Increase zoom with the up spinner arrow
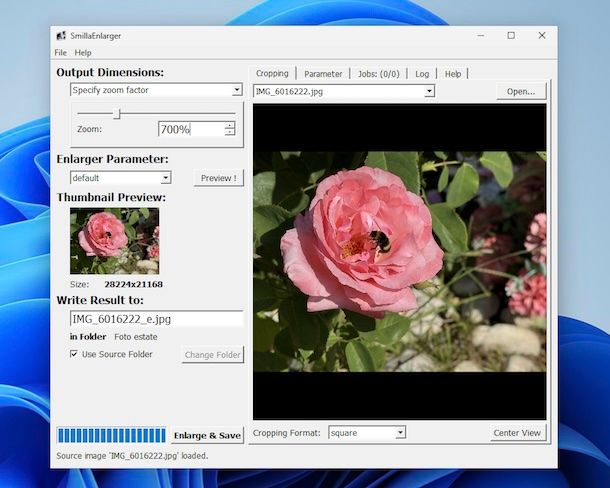 tap(230, 125)
